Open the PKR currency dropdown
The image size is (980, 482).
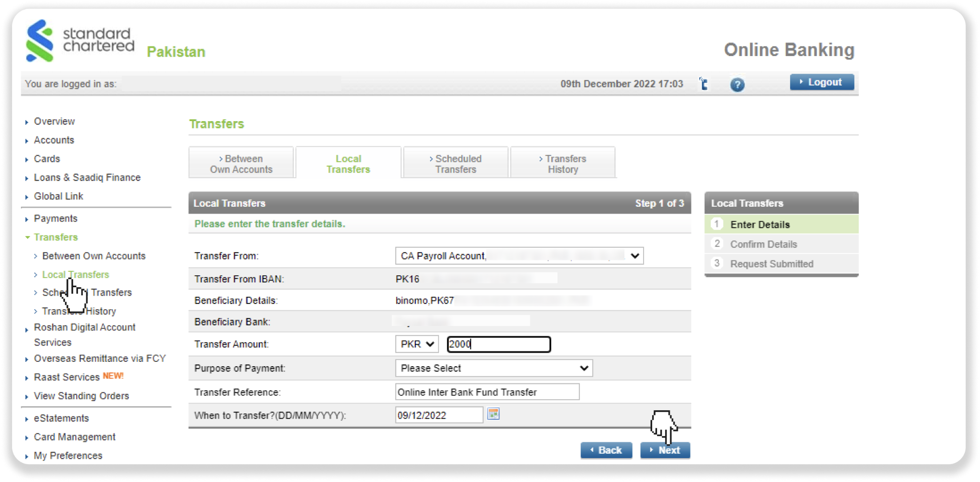pos(416,344)
